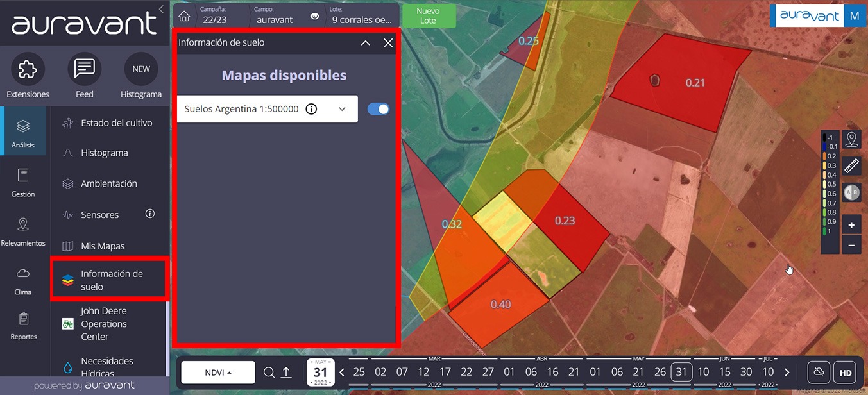868x395 pixels.
Task: Switch to the Análisis section
Action: pyautogui.click(x=23, y=131)
